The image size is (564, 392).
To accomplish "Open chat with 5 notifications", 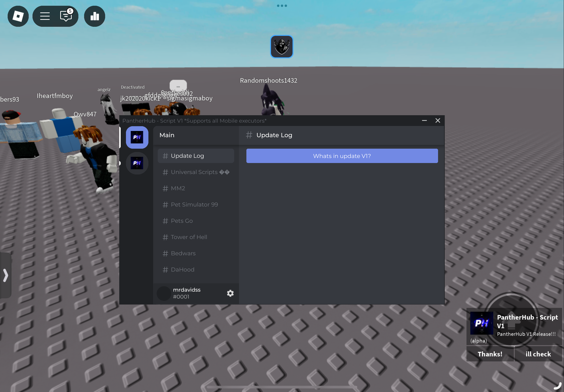I will point(66,16).
